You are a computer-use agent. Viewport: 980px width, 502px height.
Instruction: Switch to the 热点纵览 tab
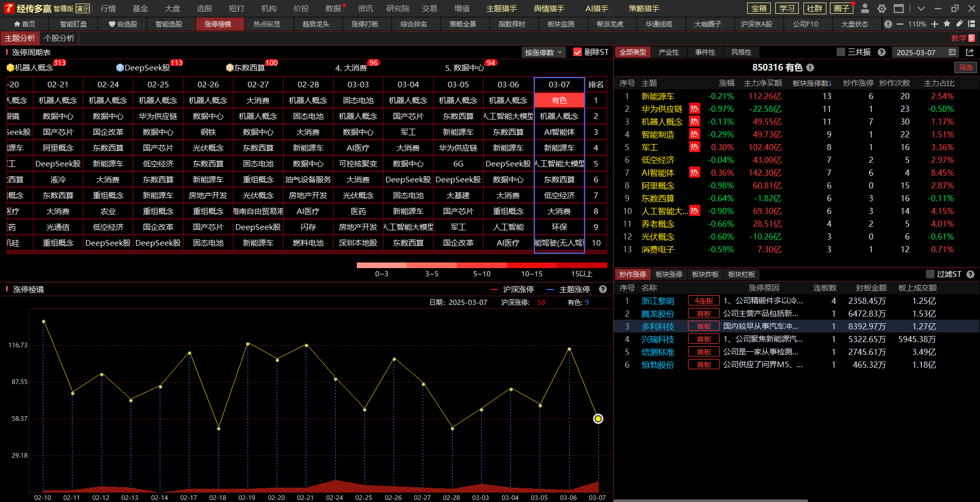click(x=267, y=24)
